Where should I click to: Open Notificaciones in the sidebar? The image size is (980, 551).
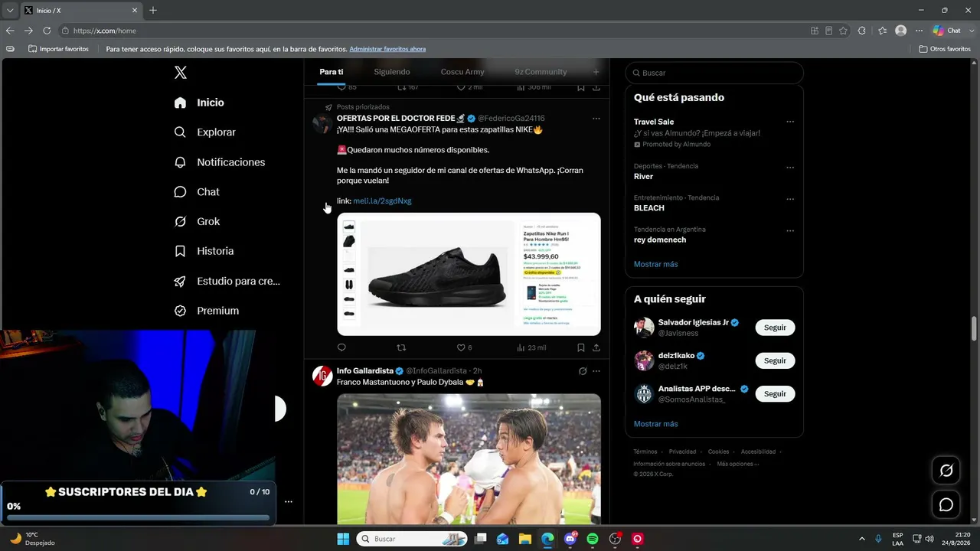click(x=219, y=162)
